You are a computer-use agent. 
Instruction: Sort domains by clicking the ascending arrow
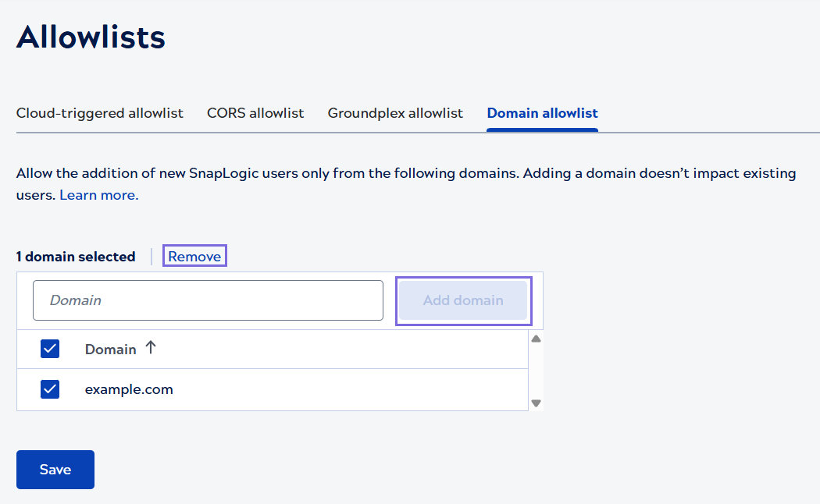(152, 349)
